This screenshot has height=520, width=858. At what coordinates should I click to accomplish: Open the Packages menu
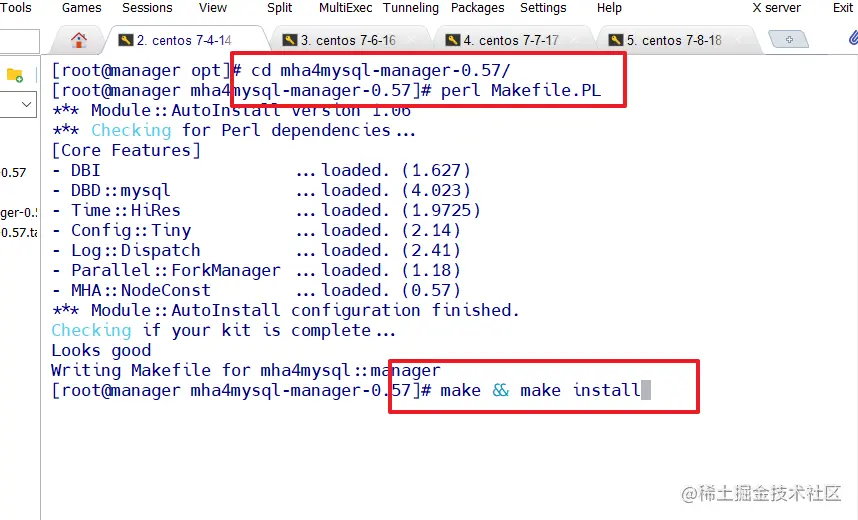478,8
